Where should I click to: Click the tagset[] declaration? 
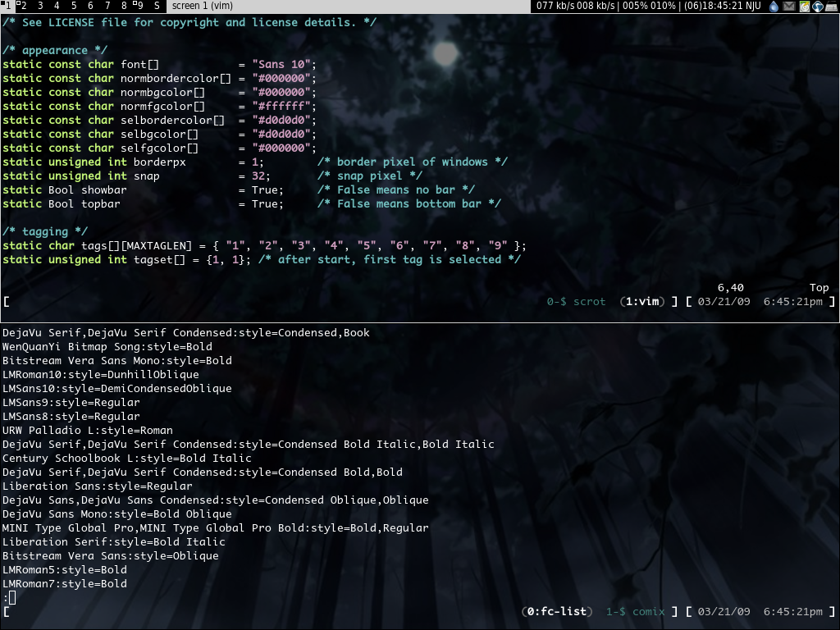[x=126, y=259]
